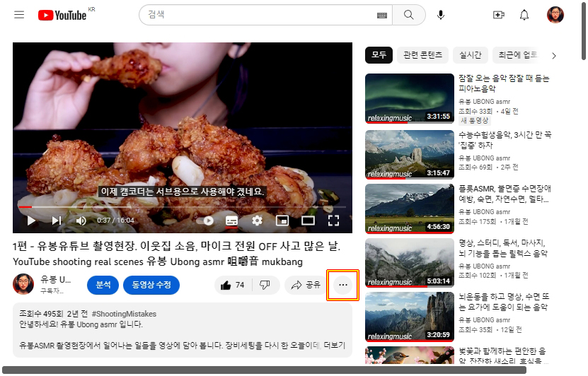Image resolution: width=588 pixels, height=376 pixels.
Task: Open the 3:15:47 mountain video thumbnail
Action: (410, 155)
